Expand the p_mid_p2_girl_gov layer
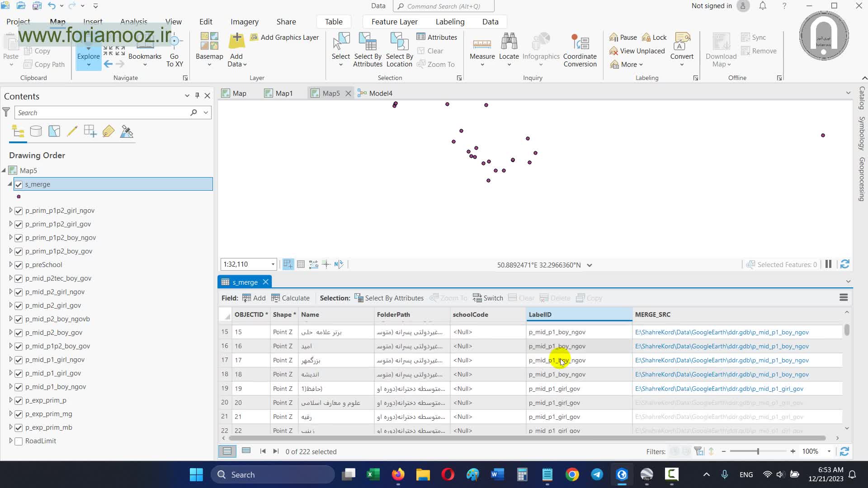Image resolution: width=868 pixels, height=488 pixels. tap(11, 305)
